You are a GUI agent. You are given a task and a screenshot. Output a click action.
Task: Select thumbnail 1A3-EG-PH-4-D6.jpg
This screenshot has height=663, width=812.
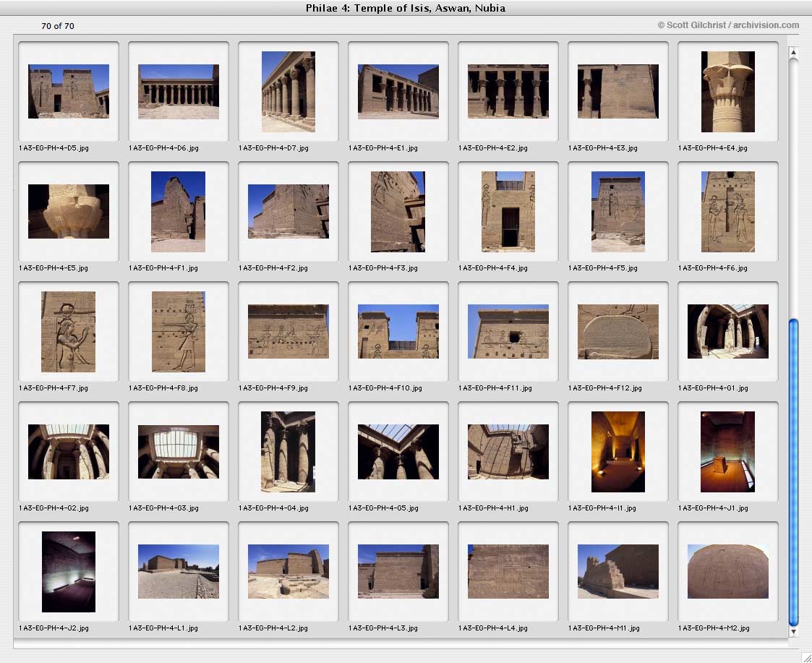[178, 92]
